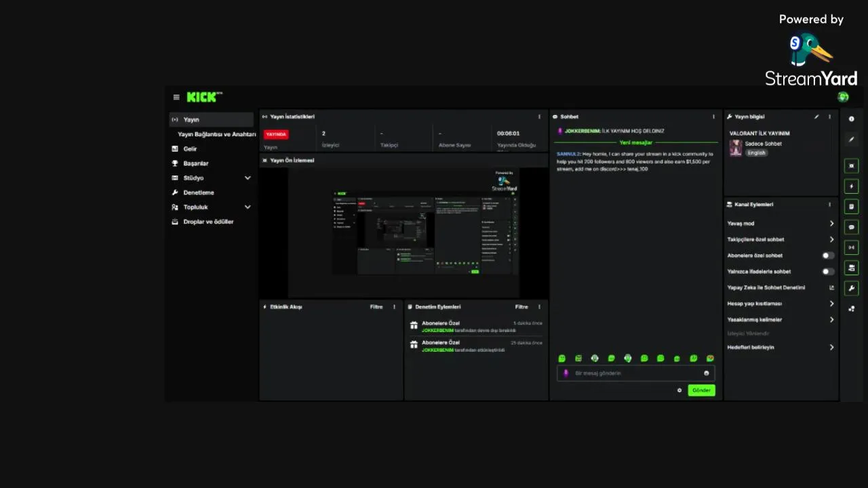Open the profile avatar menu in the top bar
This screenshot has height=488, width=868.
click(843, 97)
